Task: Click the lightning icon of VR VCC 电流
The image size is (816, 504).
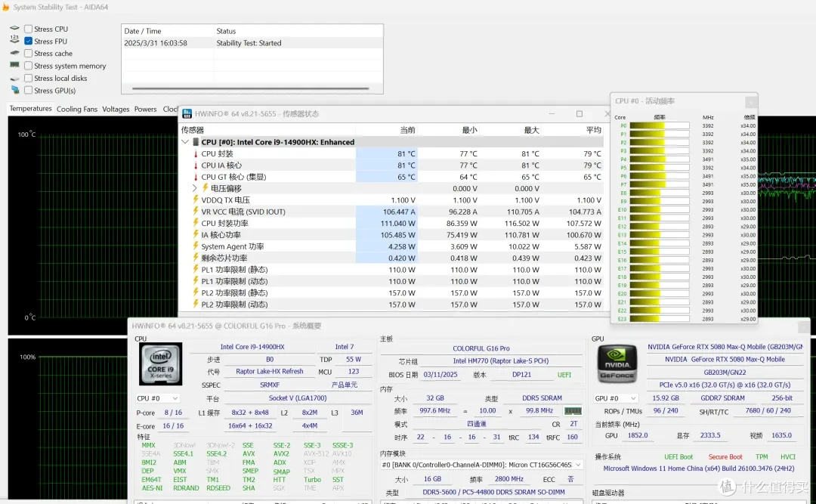Action: click(x=196, y=212)
